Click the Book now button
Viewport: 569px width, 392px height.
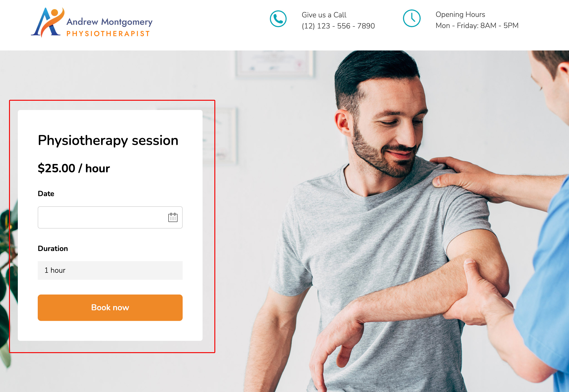(110, 307)
